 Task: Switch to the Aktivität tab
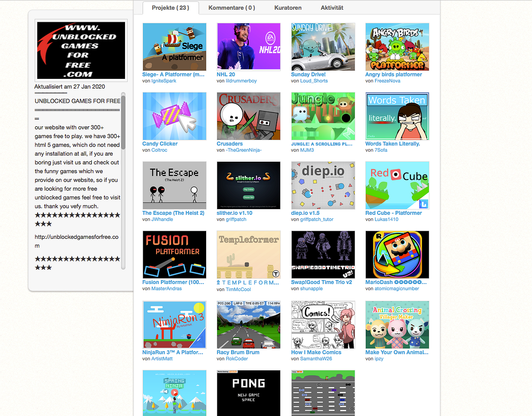pos(331,8)
